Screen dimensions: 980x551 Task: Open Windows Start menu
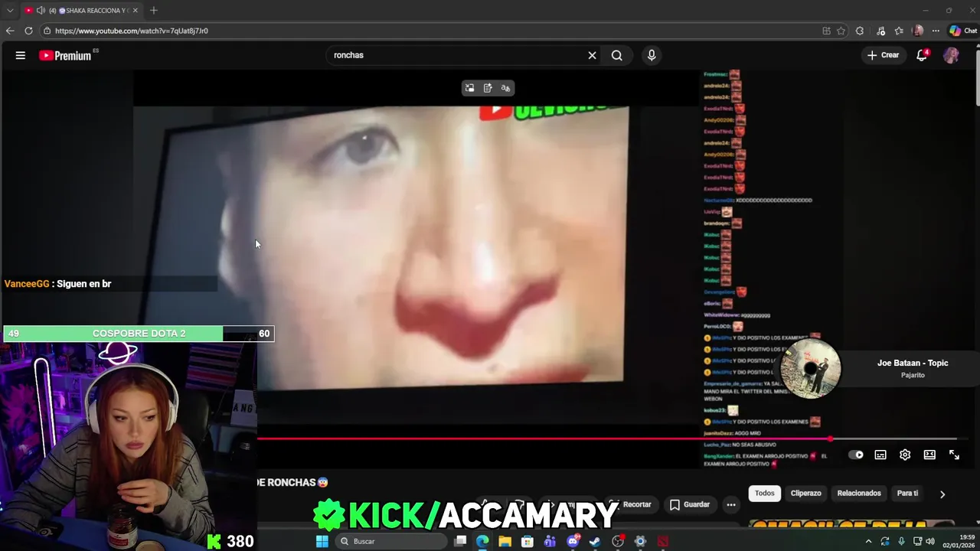[x=322, y=541]
